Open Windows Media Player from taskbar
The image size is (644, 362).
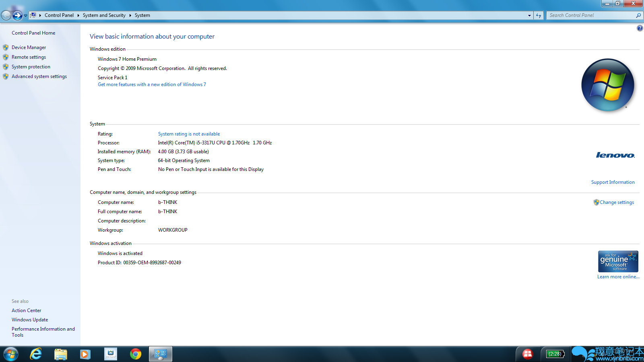85,354
